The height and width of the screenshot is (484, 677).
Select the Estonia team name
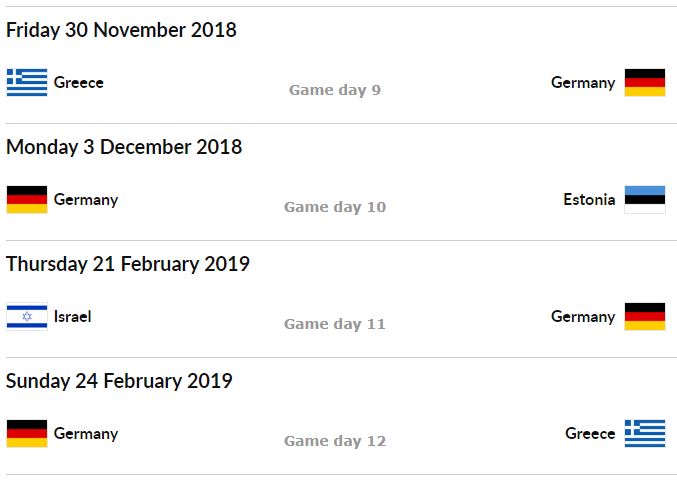point(589,199)
